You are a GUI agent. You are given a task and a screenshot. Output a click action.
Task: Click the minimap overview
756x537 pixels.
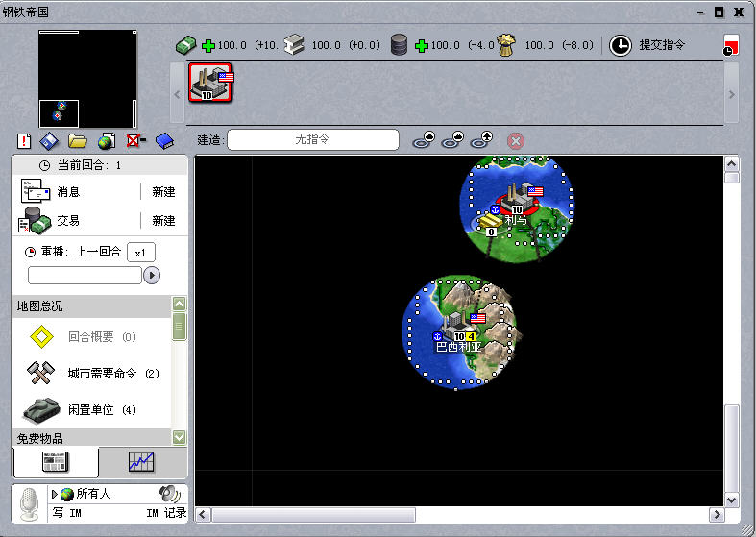[87, 79]
